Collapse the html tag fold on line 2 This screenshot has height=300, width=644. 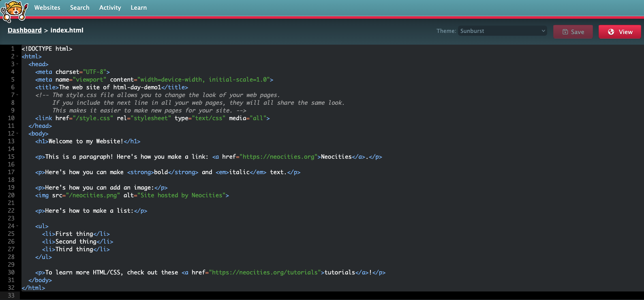pyautogui.click(x=17, y=56)
